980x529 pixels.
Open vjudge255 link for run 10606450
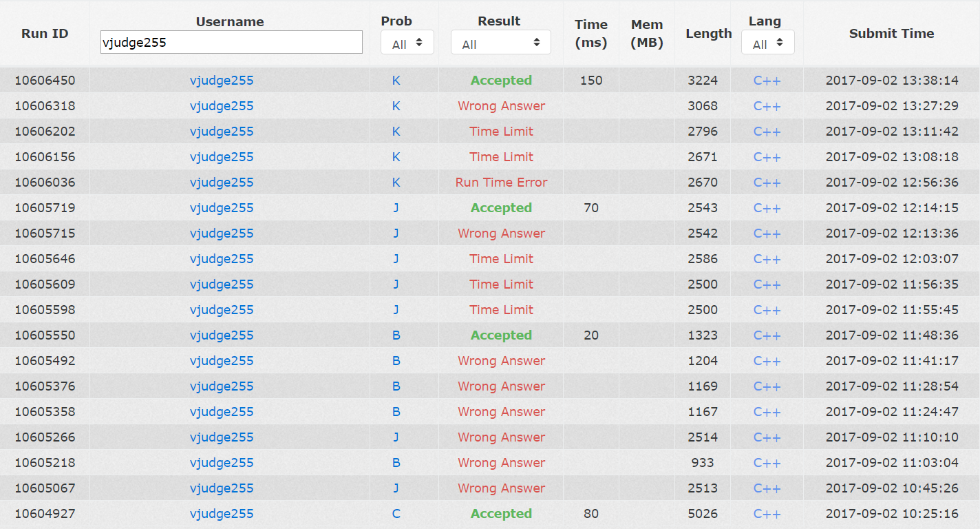(x=222, y=81)
